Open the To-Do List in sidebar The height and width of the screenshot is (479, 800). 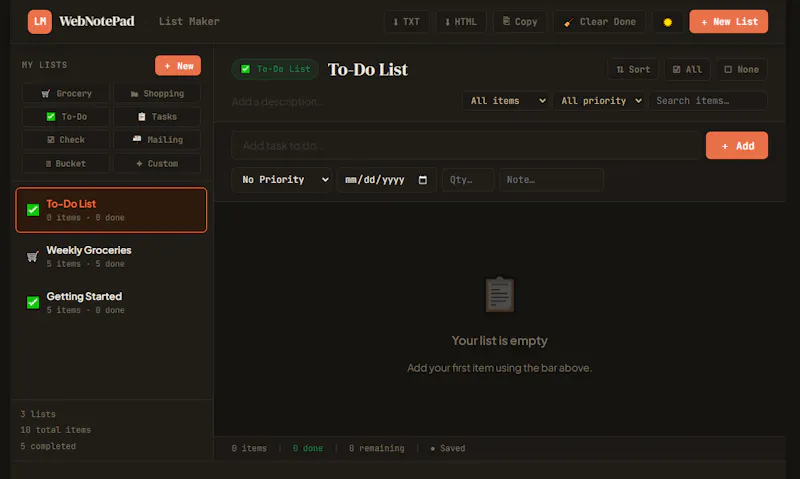[x=111, y=210]
